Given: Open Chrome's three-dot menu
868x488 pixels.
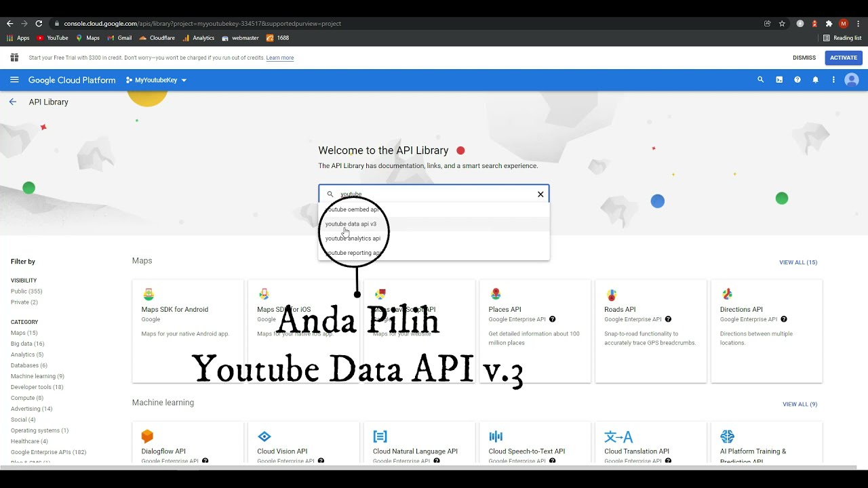Looking at the screenshot, I should [x=859, y=23].
